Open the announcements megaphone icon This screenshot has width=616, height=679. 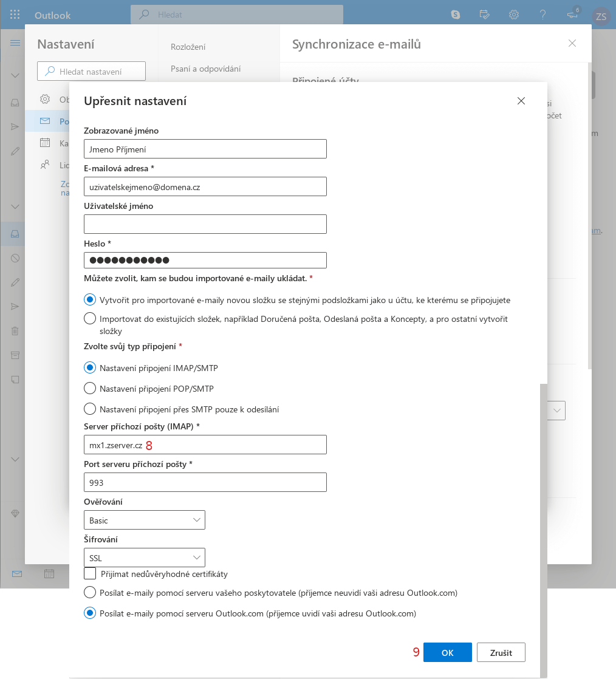pos(572,15)
